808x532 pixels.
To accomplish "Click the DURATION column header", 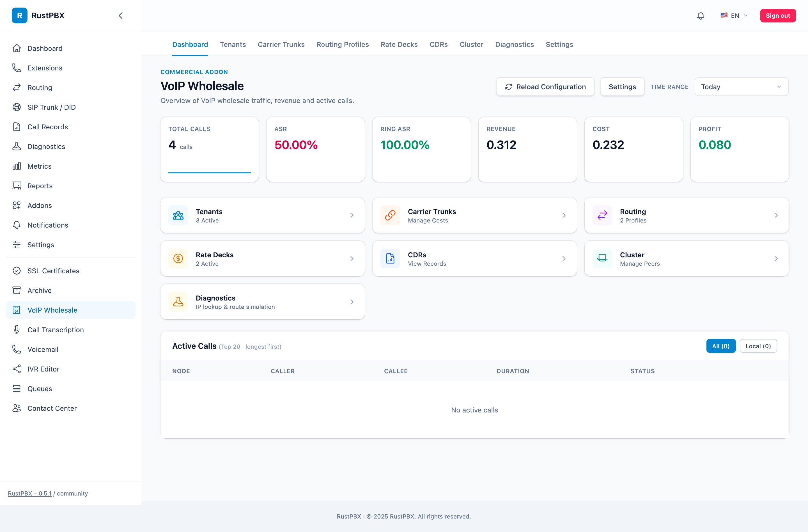I will click(513, 371).
